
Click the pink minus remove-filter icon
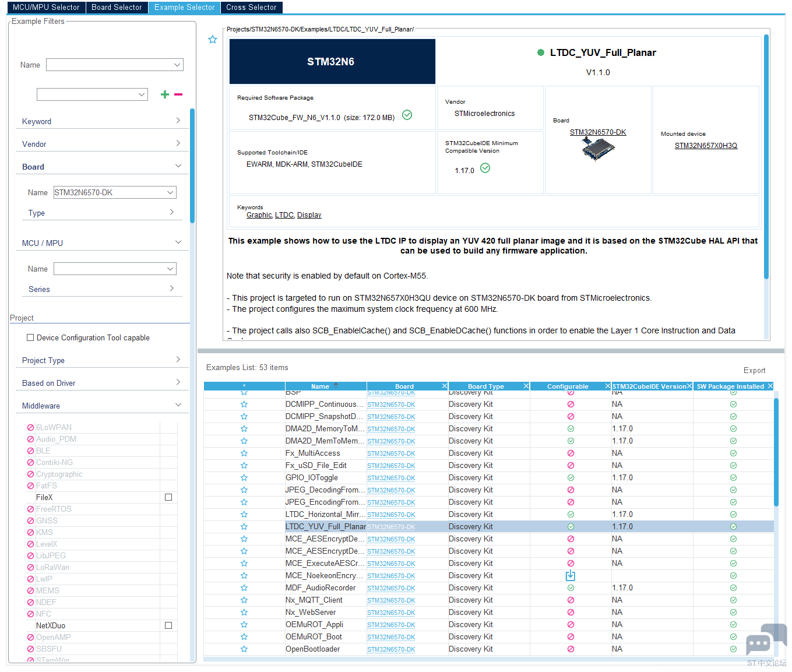[178, 94]
